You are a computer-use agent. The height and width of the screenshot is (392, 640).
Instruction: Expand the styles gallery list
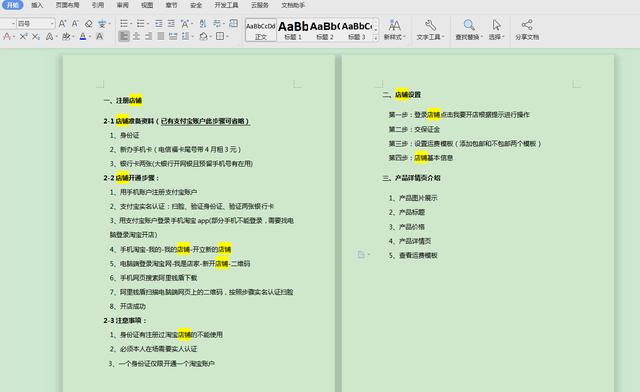pos(376,37)
